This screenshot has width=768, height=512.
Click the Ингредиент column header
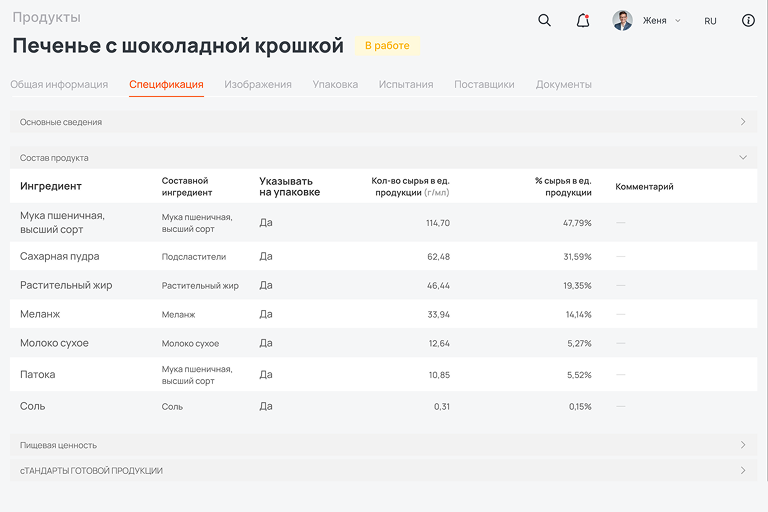(x=51, y=186)
